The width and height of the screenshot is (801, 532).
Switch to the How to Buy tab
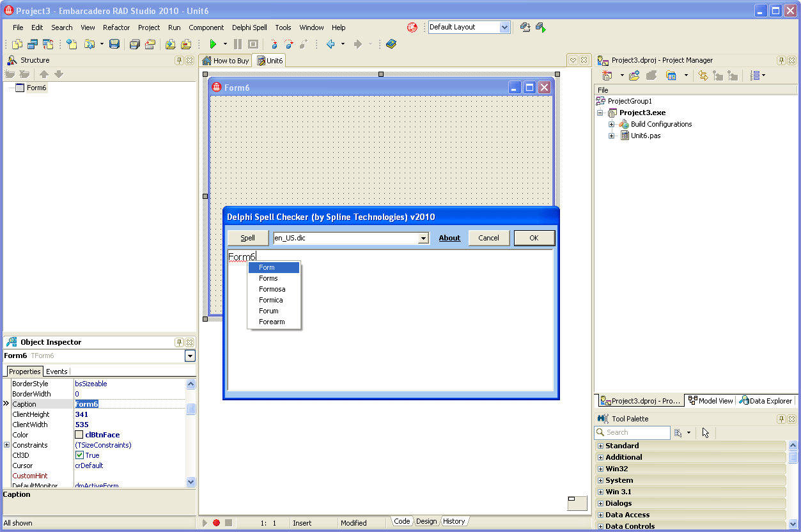[226, 61]
